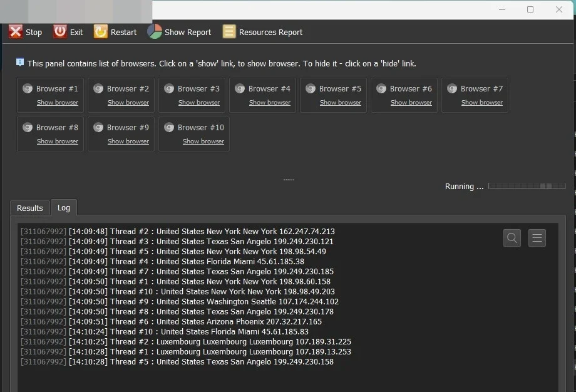This screenshot has width=576, height=392.
Task: Minimize the application window
Action: pos(502,9)
